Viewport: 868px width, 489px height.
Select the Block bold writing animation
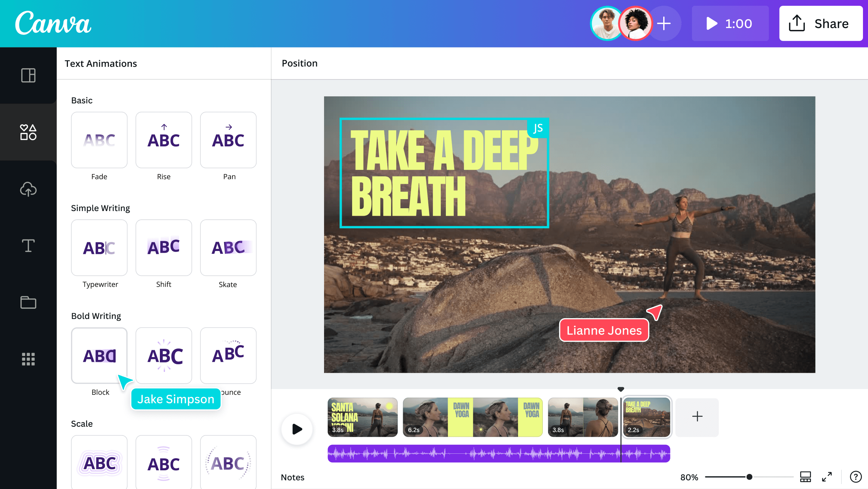[x=100, y=355]
